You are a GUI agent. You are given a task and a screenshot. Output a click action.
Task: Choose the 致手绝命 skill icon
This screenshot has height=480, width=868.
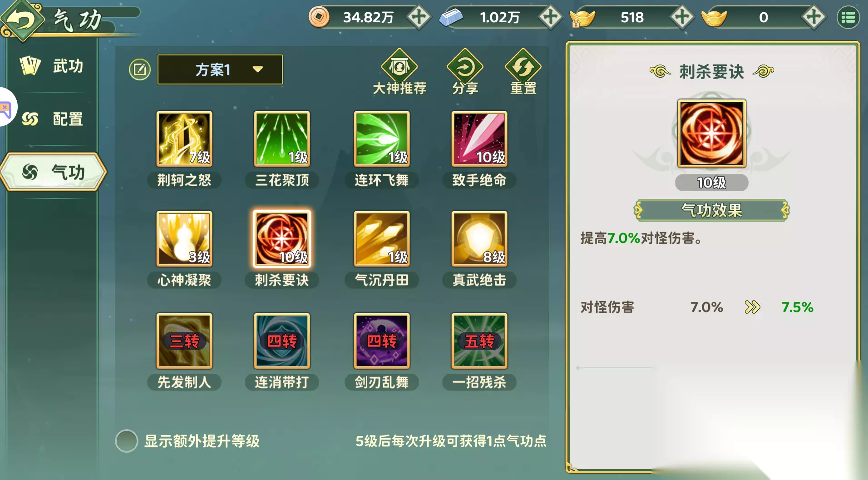pos(479,139)
